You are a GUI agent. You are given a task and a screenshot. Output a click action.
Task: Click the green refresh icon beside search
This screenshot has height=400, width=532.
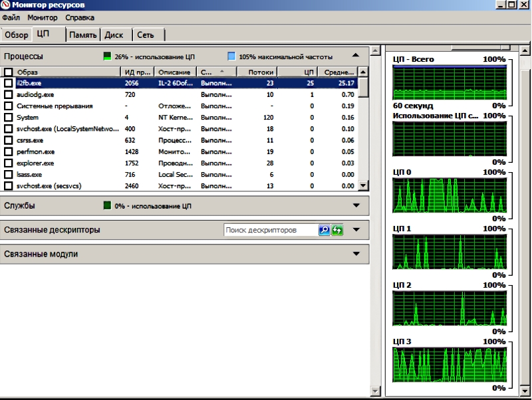tap(337, 230)
